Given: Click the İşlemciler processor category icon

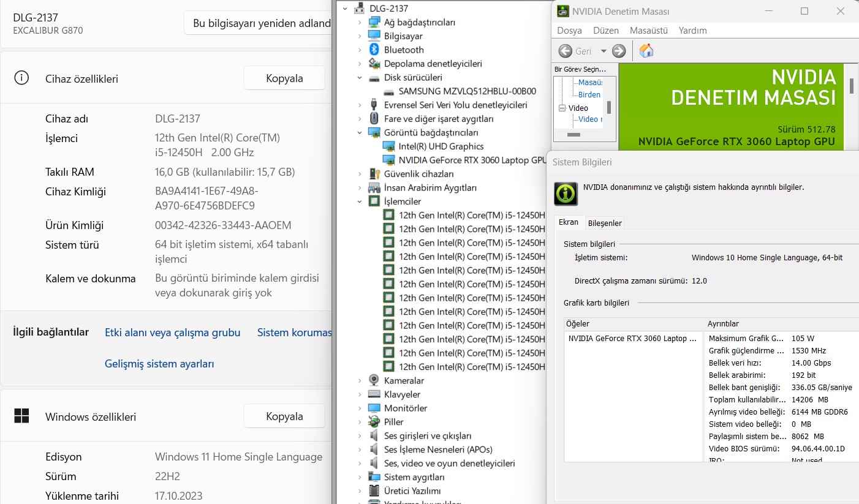Looking at the screenshot, I should pos(374,201).
